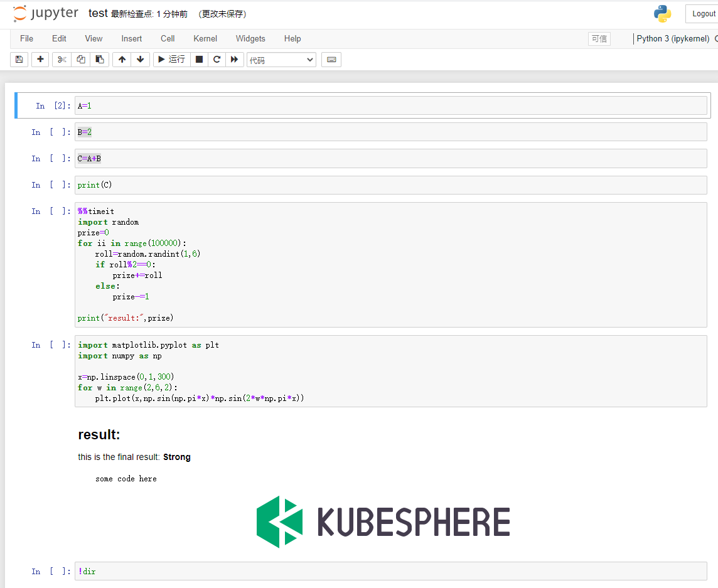This screenshot has width=718, height=588.
Task: Click the Jupyter logo
Action: coord(46,13)
